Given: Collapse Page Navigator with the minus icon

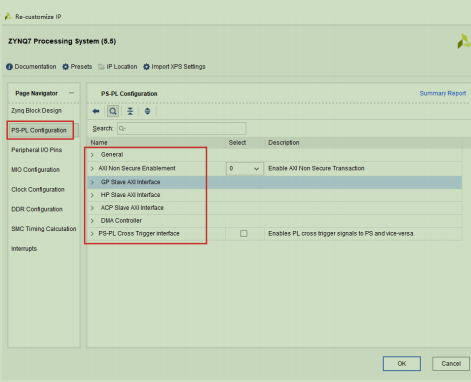Looking at the screenshot, I should (71, 93).
